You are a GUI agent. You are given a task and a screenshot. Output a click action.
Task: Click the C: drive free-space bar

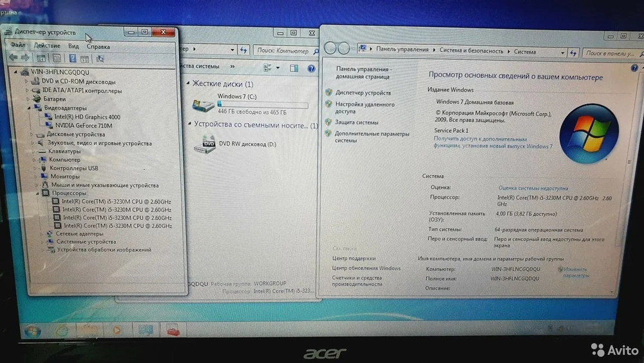tap(263, 104)
